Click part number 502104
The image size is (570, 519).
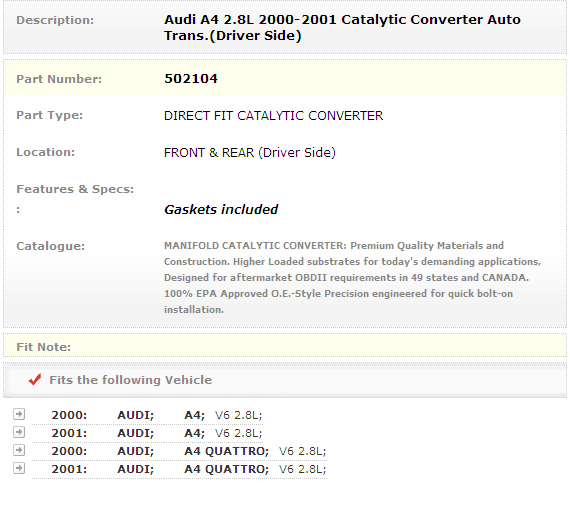191,79
